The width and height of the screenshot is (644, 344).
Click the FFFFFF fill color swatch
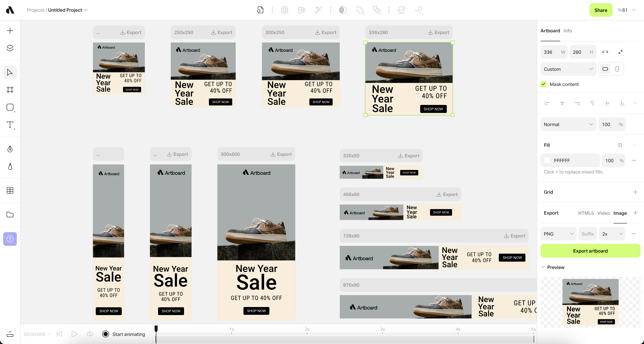(x=547, y=161)
